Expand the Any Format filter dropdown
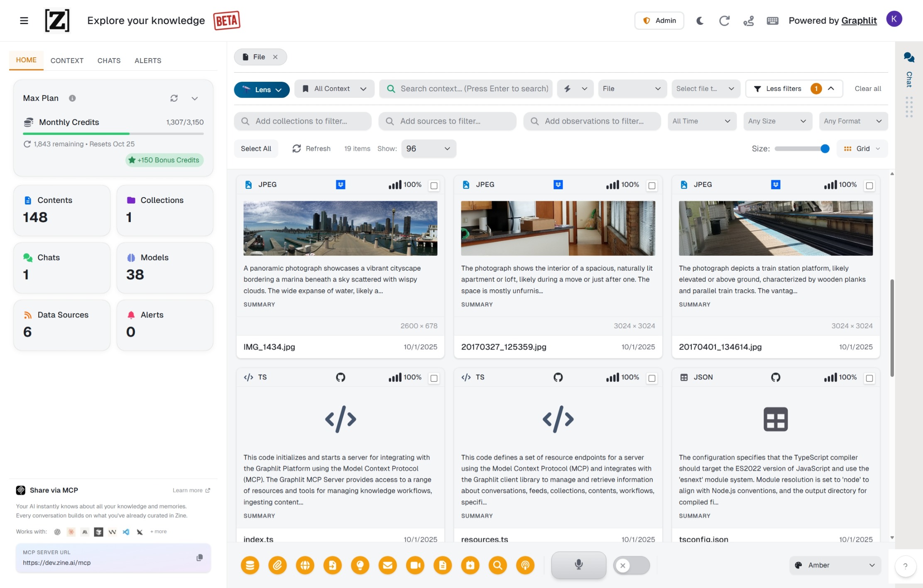The height and width of the screenshot is (588, 923). (853, 121)
